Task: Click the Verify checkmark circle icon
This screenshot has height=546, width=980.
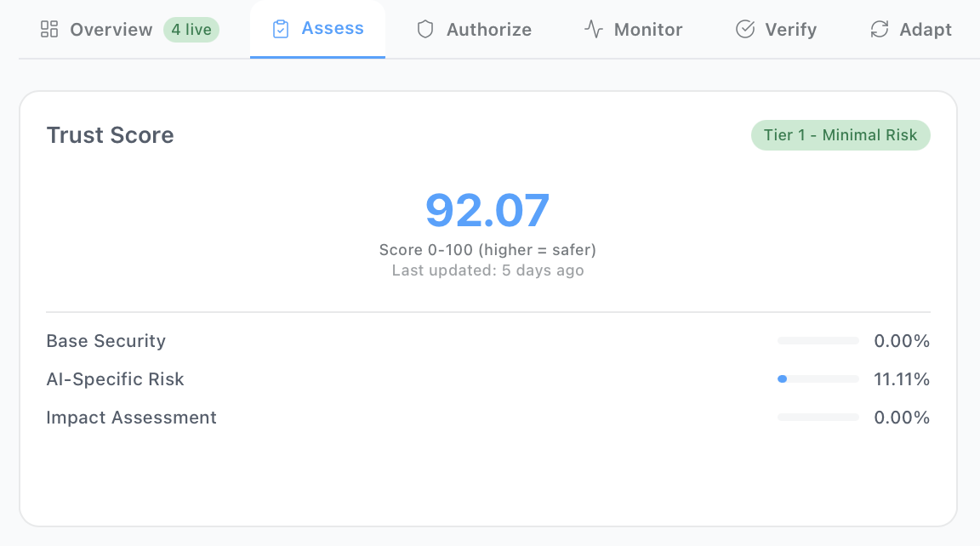Action: (x=744, y=29)
